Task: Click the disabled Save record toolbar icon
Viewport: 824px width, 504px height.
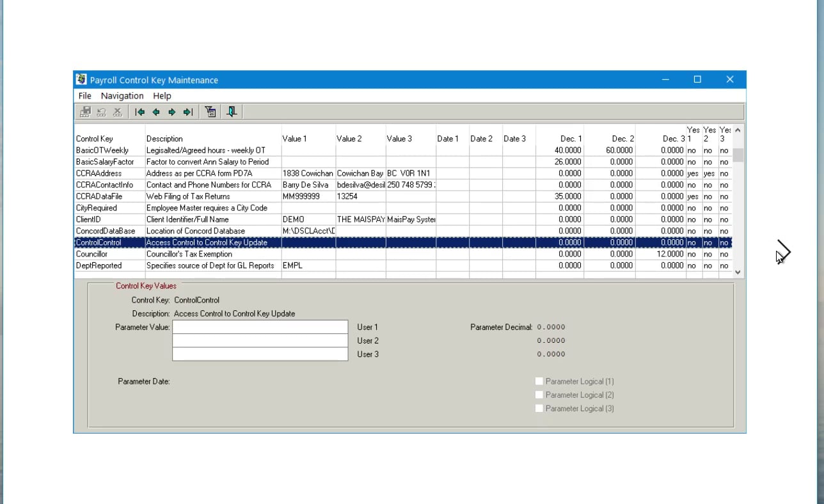Action: (x=85, y=112)
